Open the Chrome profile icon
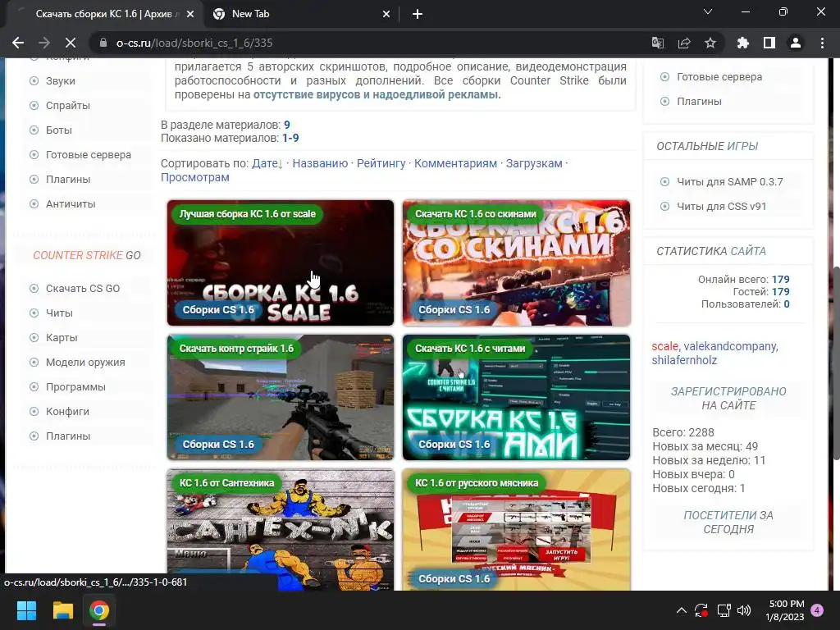The height and width of the screenshot is (630, 840). tap(796, 43)
